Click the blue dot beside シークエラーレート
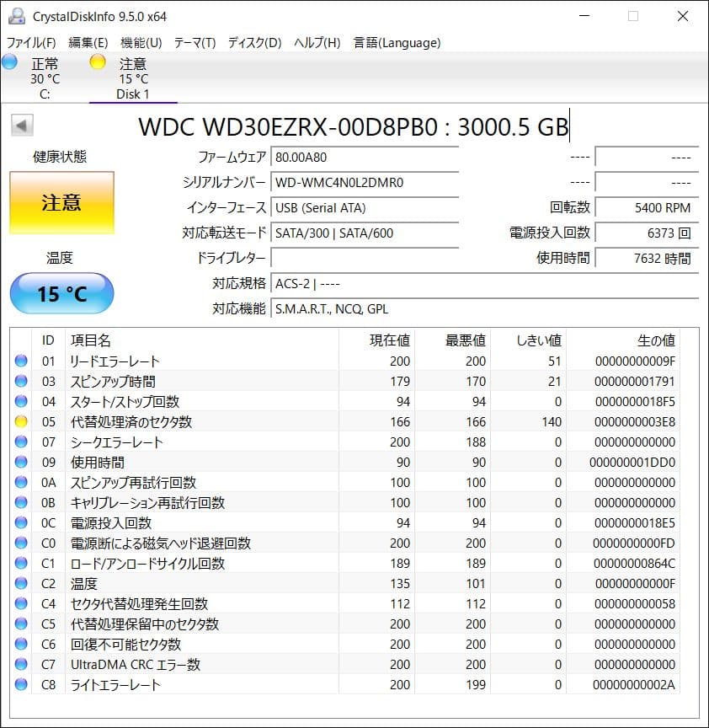 pos(21,442)
